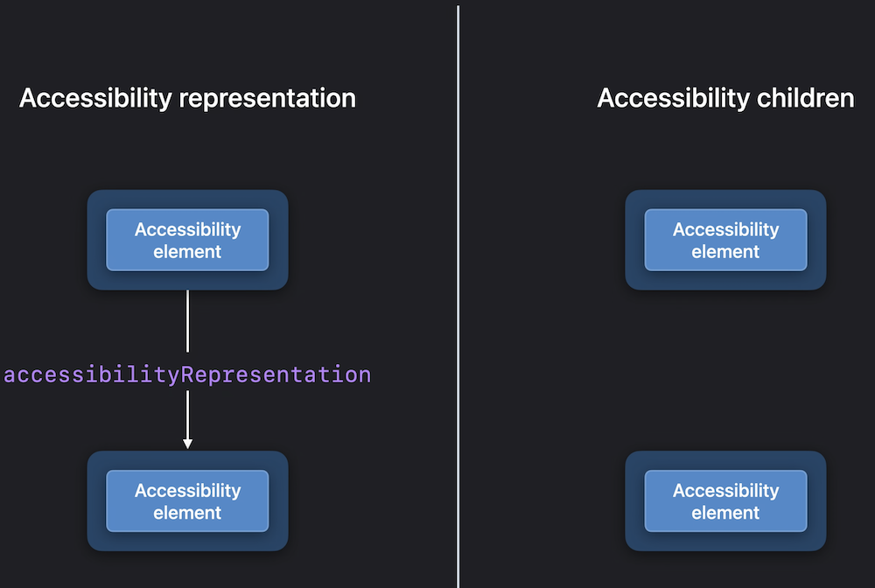875x588 pixels.
Task: Click the white vertical divider line
Action: click(458, 296)
